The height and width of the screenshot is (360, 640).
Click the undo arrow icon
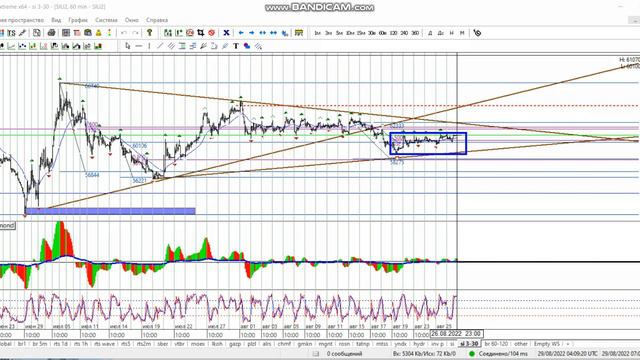pos(124,33)
